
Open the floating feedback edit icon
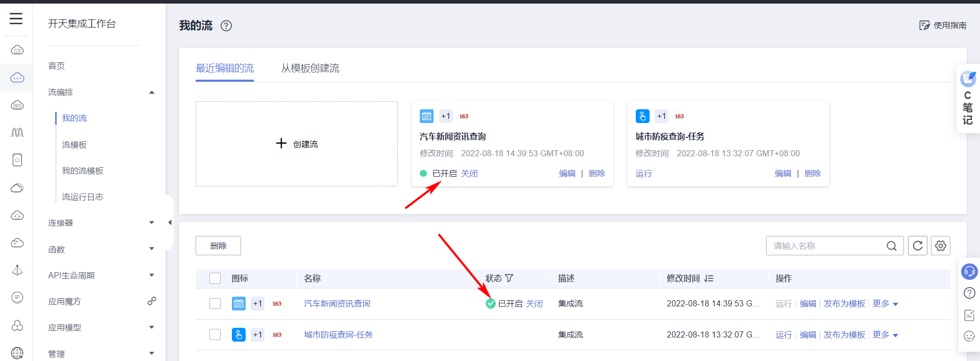pos(969,315)
